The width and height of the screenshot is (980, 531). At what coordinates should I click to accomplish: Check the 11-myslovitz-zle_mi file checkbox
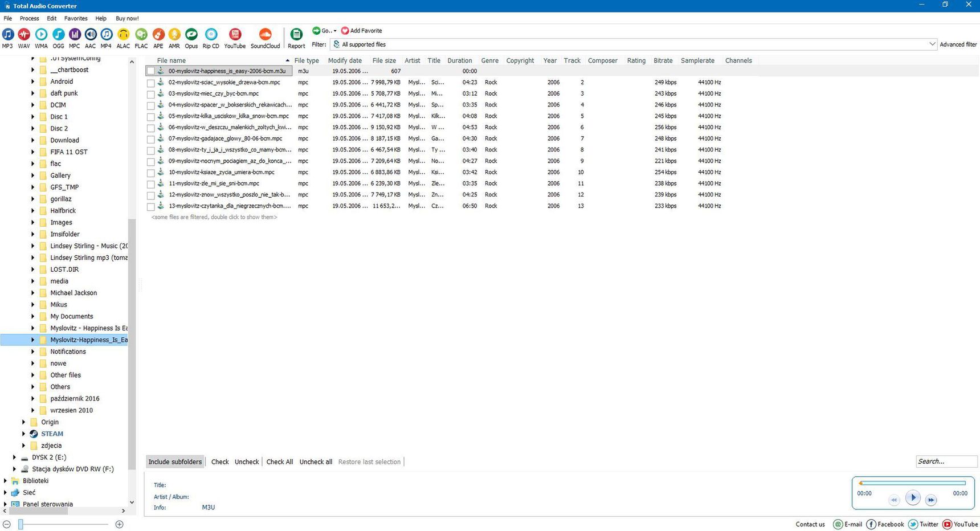pos(151,184)
